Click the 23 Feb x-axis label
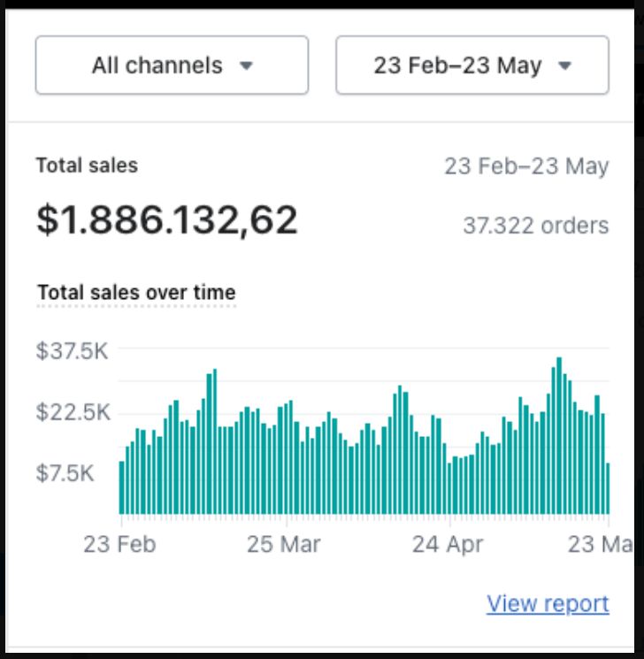Image resolution: width=644 pixels, height=659 pixels. coord(119,544)
